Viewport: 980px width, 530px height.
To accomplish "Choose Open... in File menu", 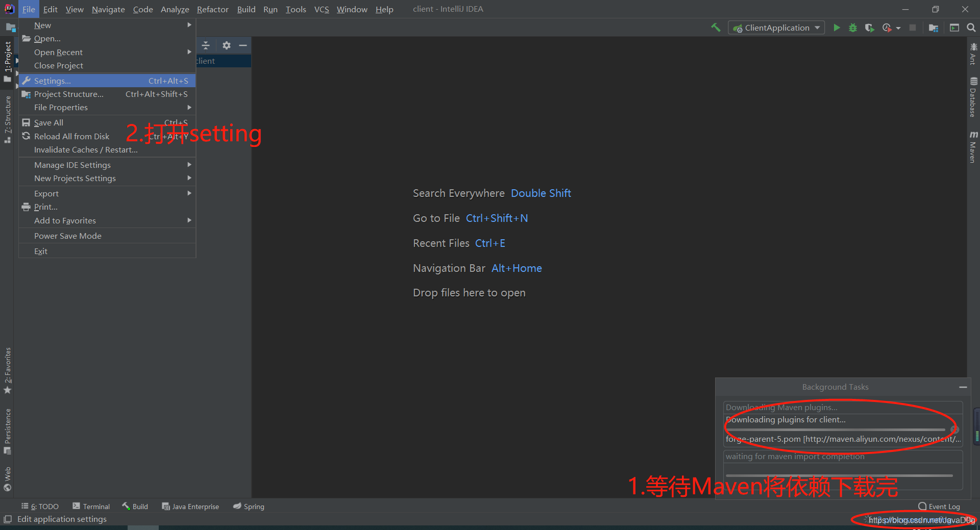I will tap(107, 39).
